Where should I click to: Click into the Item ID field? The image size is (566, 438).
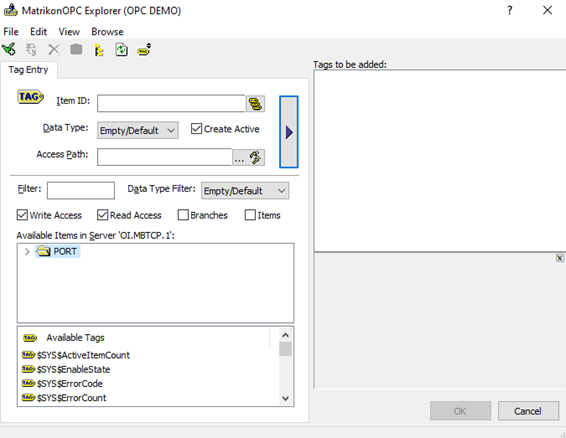point(171,104)
